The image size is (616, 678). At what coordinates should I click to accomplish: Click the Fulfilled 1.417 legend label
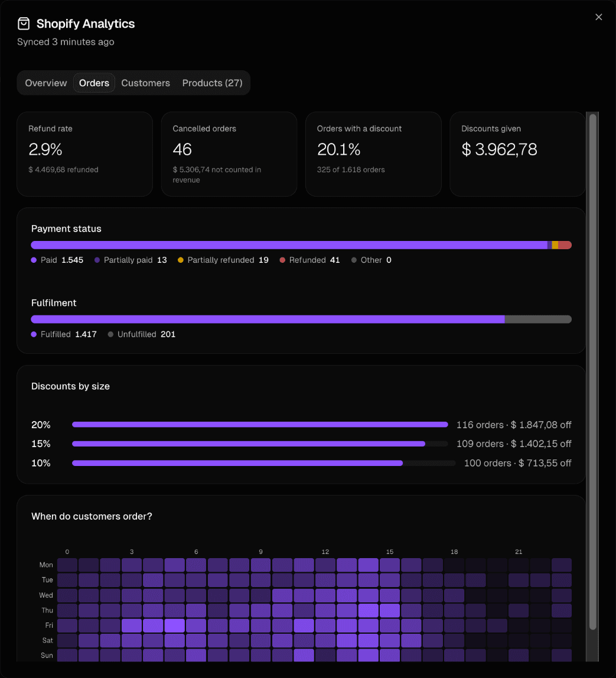[x=69, y=335]
